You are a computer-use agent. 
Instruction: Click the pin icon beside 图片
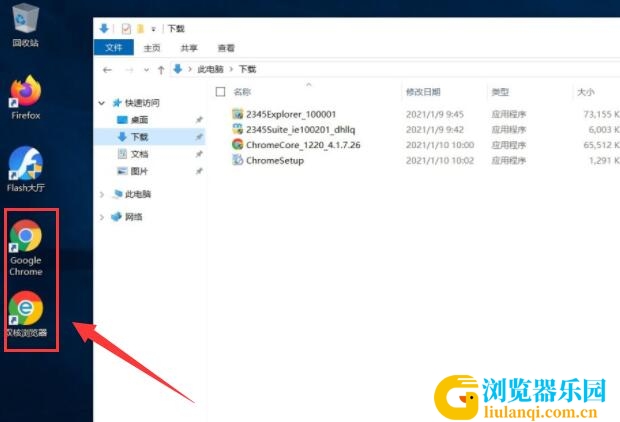pyautogui.click(x=199, y=171)
